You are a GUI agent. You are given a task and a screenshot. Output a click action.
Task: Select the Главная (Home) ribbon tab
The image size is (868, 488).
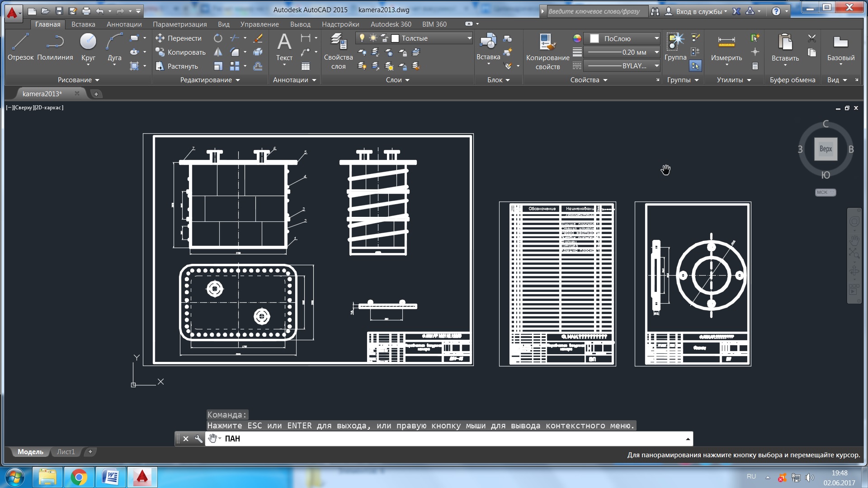pyautogui.click(x=47, y=24)
